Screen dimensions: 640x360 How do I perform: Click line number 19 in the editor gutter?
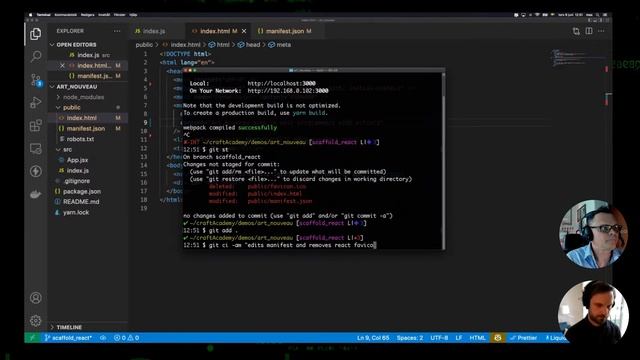[143, 209]
